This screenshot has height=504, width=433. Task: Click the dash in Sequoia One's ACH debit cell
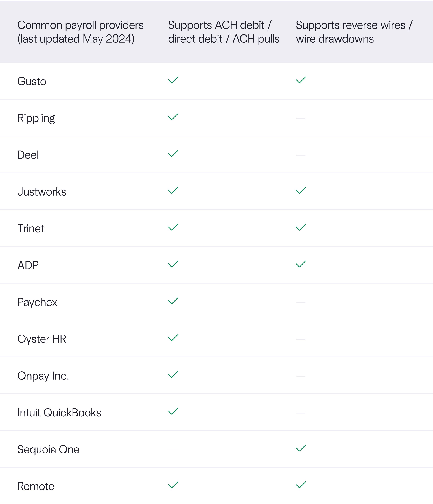click(173, 450)
